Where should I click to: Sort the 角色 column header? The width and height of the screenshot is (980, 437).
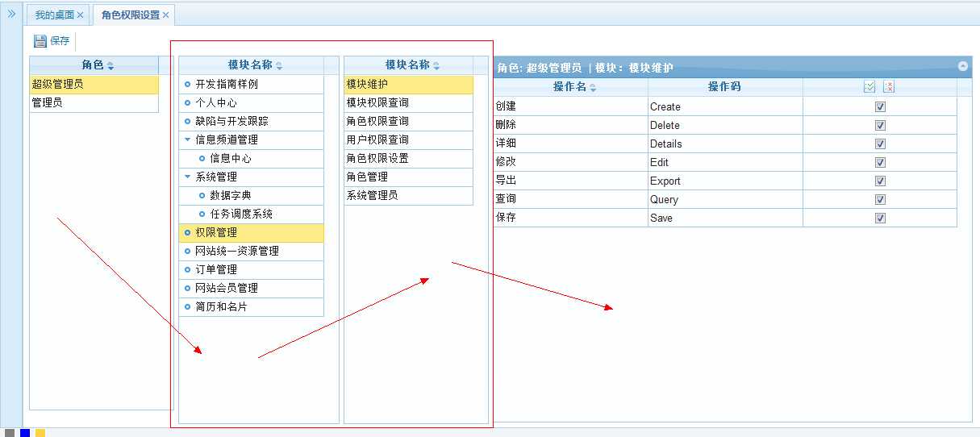pyautogui.click(x=94, y=65)
